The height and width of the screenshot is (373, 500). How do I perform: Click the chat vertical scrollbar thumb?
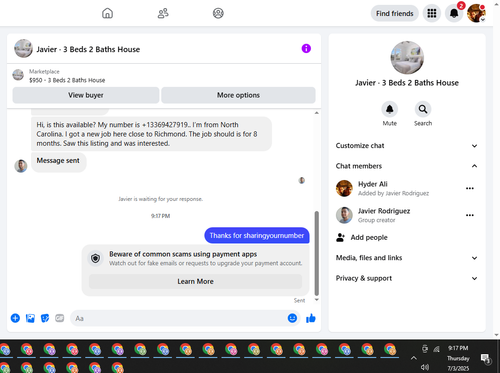coord(317,253)
